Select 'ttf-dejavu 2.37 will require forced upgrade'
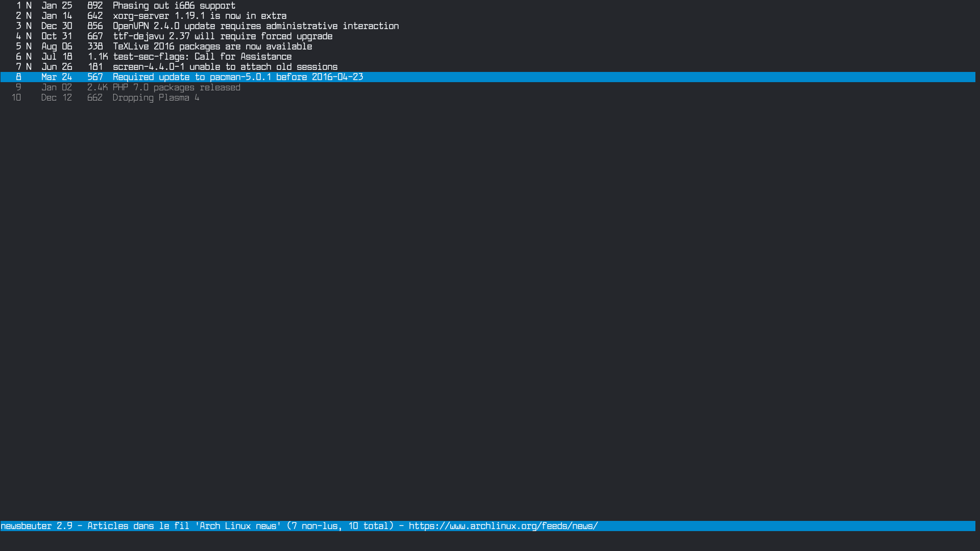Screen dimensions: 980x551 pyautogui.click(x=222, y=36)
